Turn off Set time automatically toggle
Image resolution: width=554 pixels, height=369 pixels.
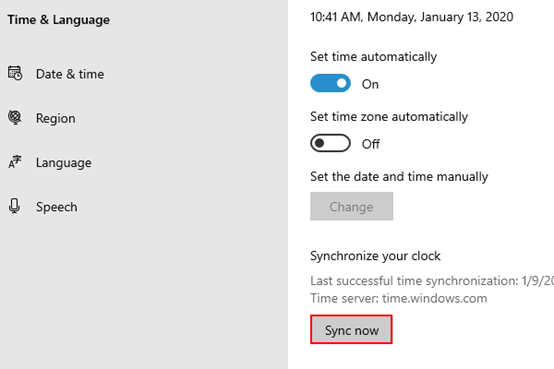pos(330,83)
